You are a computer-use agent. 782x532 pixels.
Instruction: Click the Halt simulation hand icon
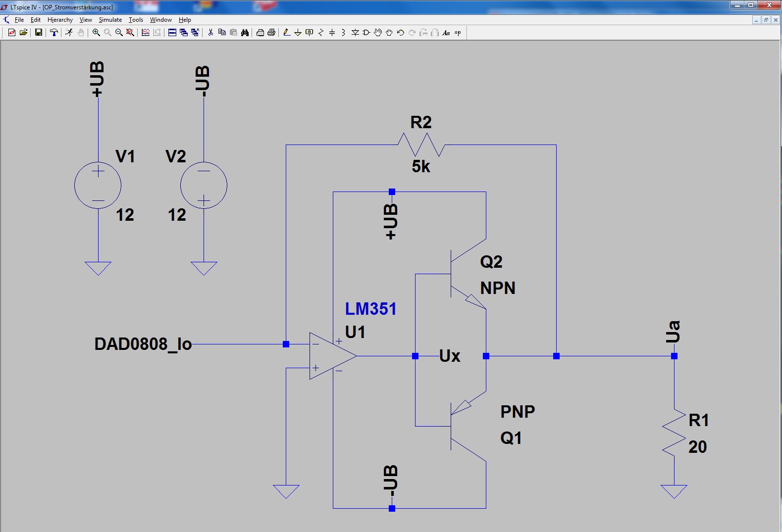point(81,33)
